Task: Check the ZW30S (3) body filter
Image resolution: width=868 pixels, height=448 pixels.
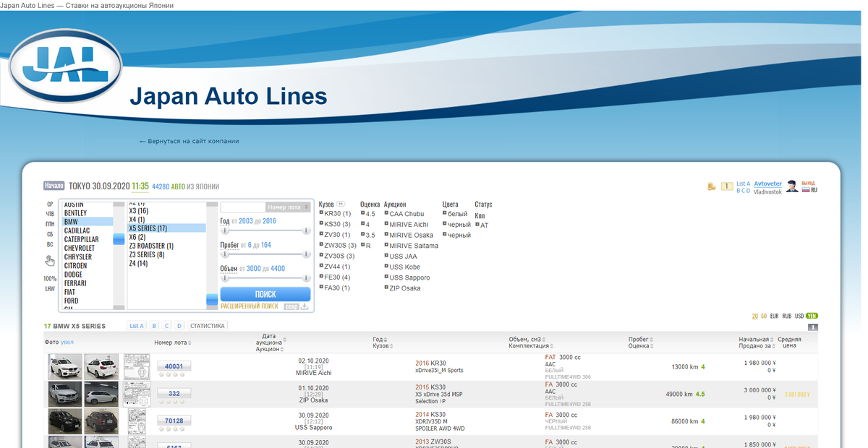Action: 337,246
